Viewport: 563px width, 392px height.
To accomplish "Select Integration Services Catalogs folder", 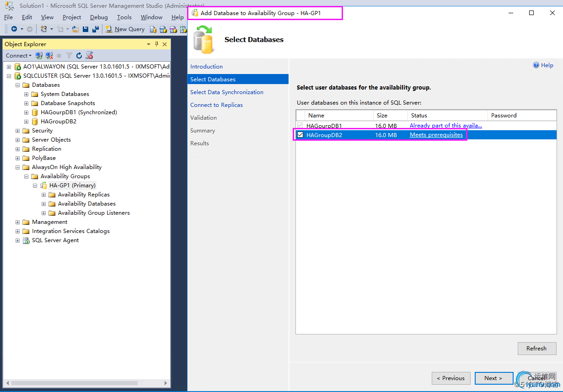I will tap(70, 231).
